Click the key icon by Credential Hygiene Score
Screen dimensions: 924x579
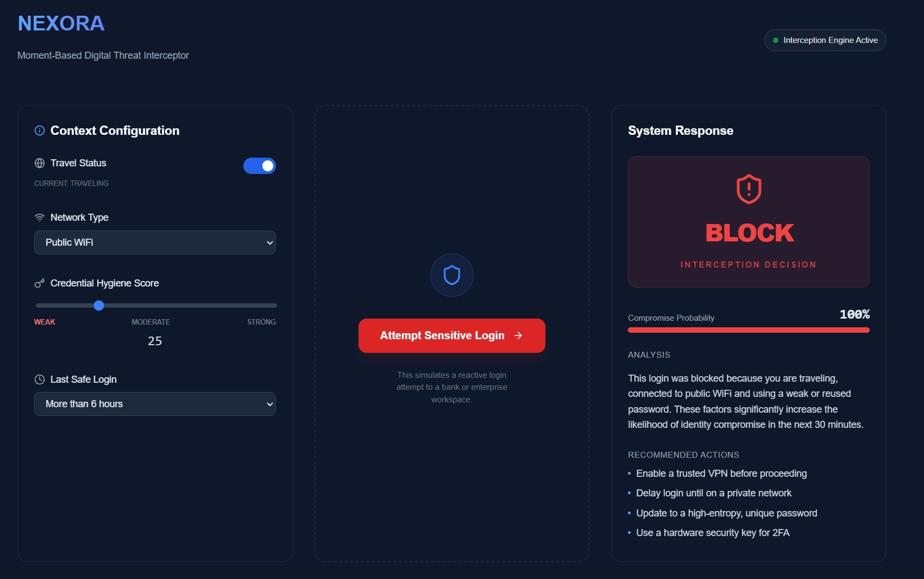[40, 283]
